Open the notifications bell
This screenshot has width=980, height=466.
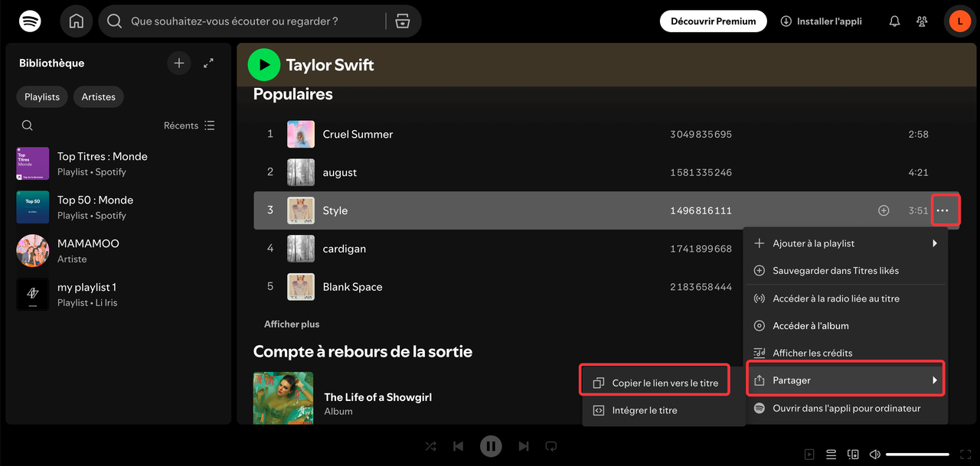pos(894,21)
